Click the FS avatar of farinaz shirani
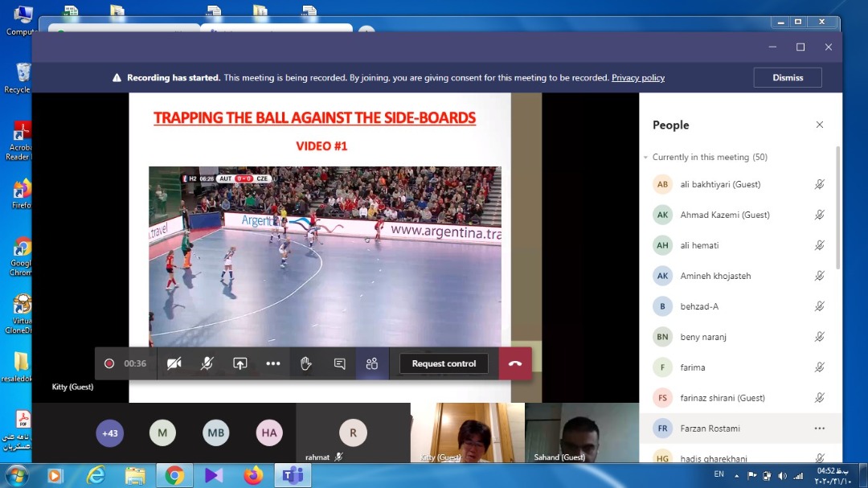Image resolution: width=868 pixels, height=488 pixels. [662, 398]
